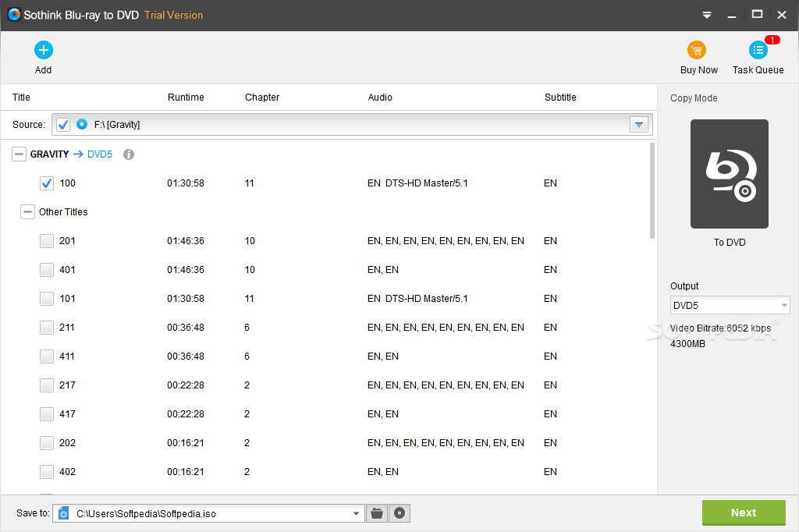Click the Chapter column header
Image resolution: width=799 pixels, height=532 pixels.
[x=262, y=98]
